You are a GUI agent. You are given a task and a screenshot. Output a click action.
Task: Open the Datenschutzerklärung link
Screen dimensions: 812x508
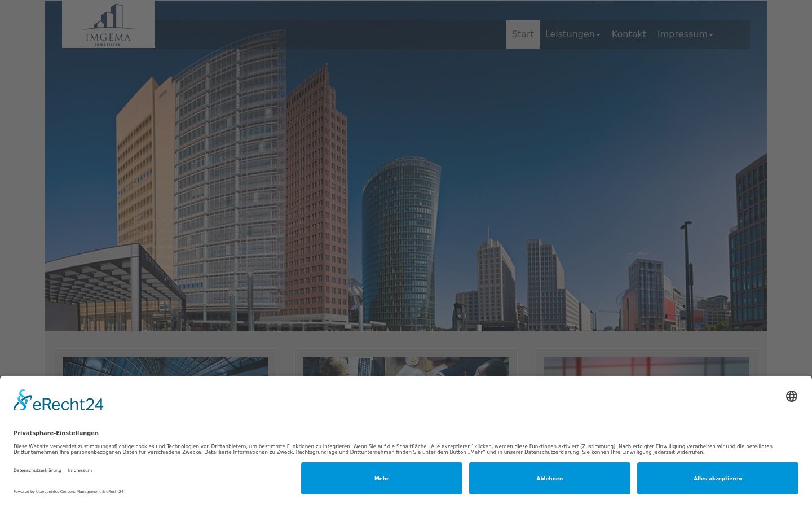[x=37, y=470]
